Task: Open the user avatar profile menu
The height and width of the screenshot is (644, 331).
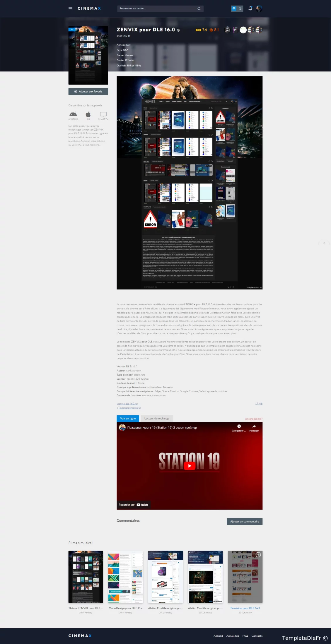Action: [x=259, y=8]
